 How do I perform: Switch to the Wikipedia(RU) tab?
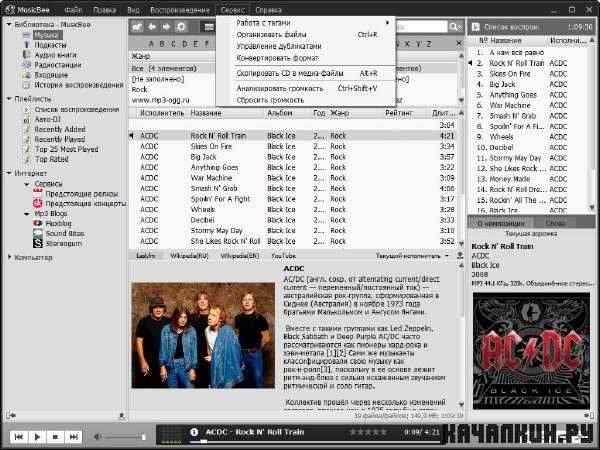pos(189,256)
